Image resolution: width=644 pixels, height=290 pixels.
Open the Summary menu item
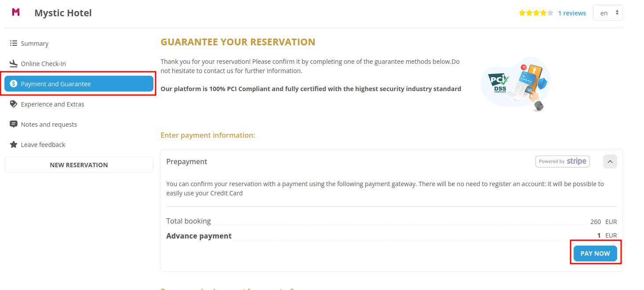pos(34,43)
